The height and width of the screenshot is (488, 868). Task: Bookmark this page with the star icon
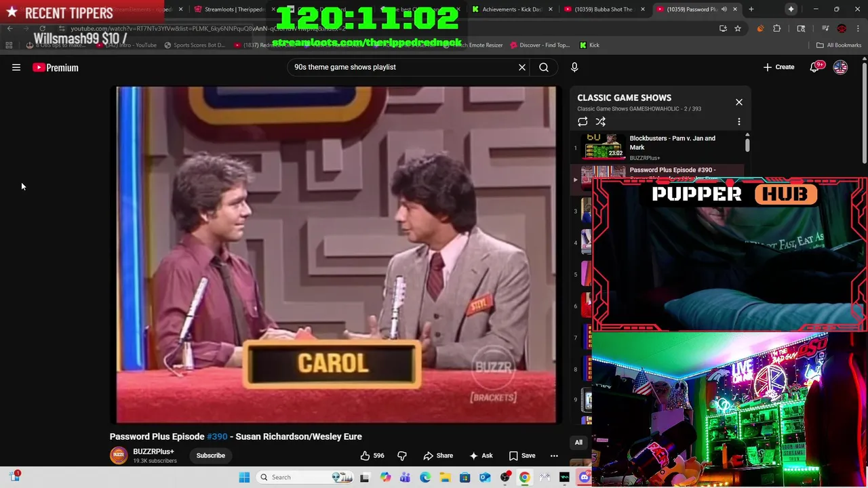pos(738,28)
